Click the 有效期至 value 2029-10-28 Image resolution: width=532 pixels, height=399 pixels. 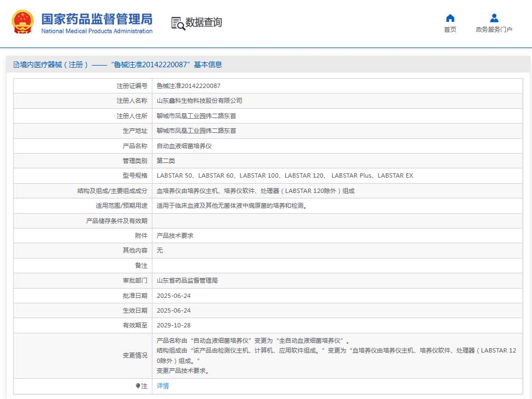tap(174, 325)
